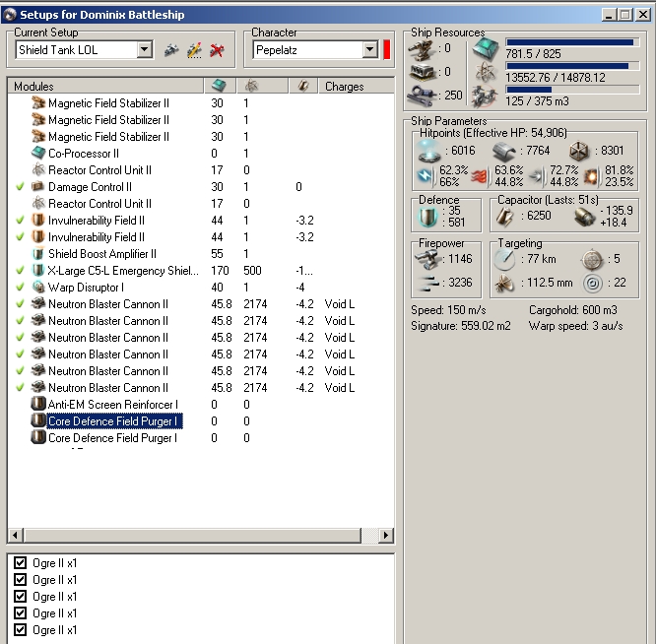Screen dimensions: 656x644
Task: Click the Cargohold: 600 m3 value
Action: [572, 310]
